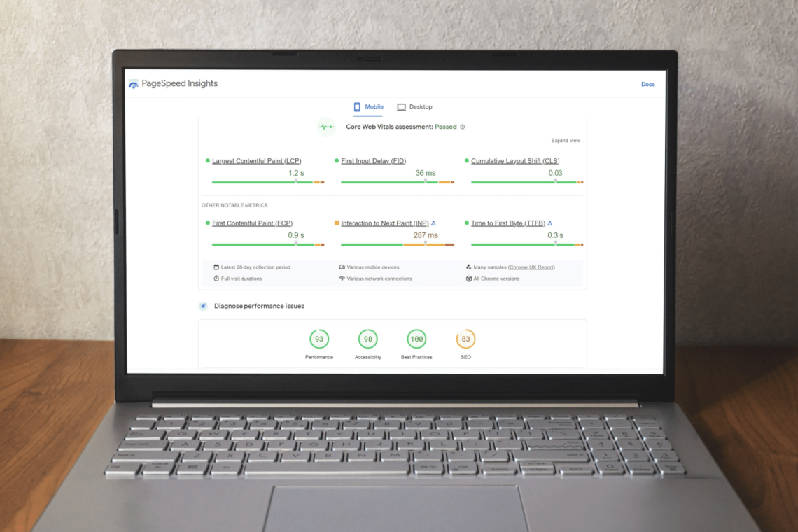Open First Contentful Paint (FCP) link
Image resolution: width=798 pixels, height=532 pixels.
coord(253,223)
